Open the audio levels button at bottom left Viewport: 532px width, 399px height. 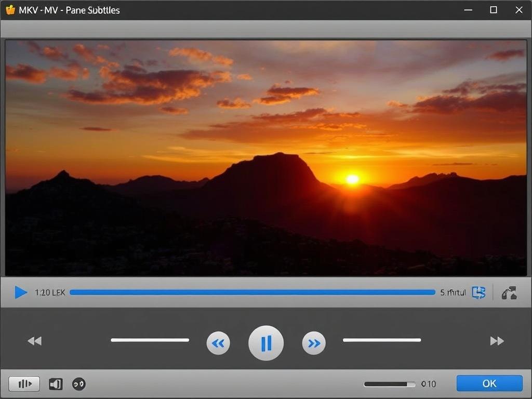click(x=24, y=384)
